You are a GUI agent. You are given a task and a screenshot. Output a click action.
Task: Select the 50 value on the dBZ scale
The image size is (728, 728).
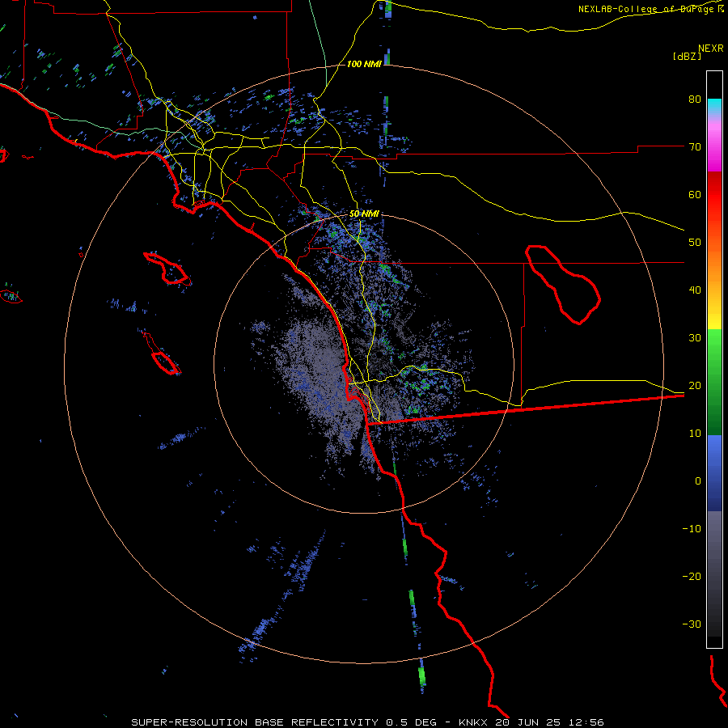695,243
